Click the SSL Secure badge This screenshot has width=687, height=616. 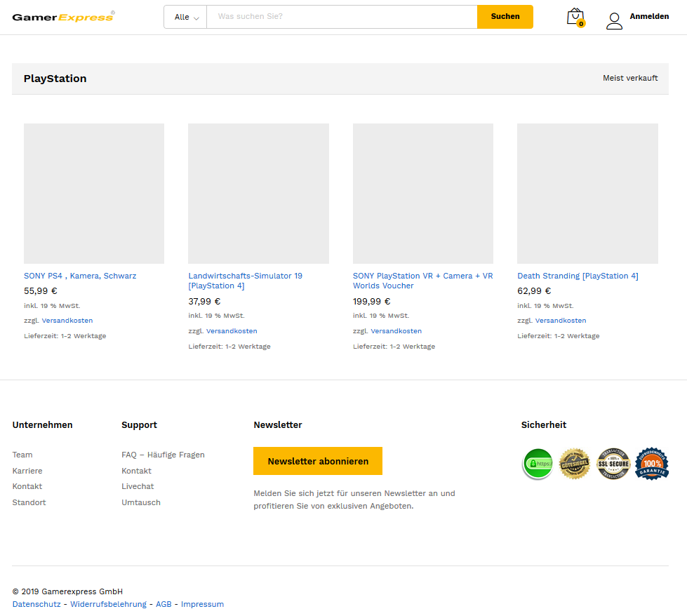pyautogui.click(x=613, y=464)
